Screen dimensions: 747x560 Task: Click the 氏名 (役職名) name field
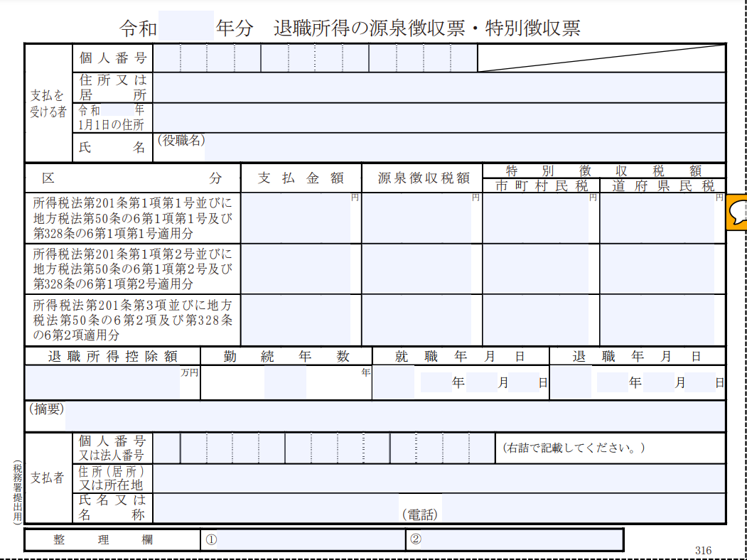click(465, 148)
